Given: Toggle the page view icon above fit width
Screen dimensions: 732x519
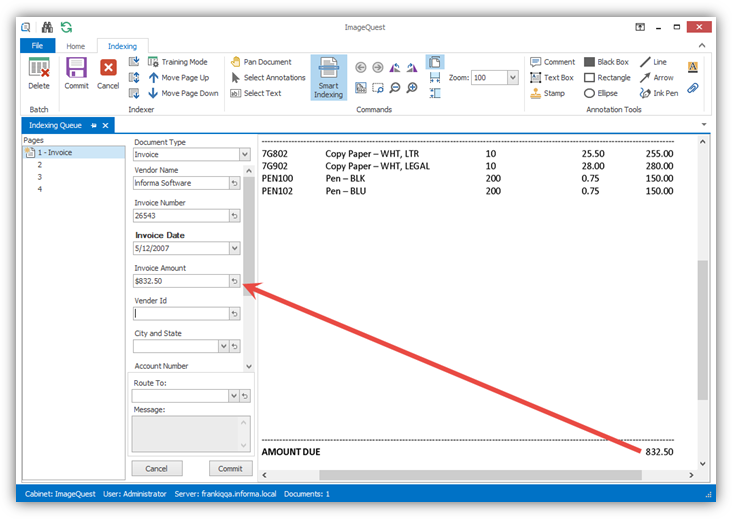Looking at the screenshot, I should click(x=435, y=62).
